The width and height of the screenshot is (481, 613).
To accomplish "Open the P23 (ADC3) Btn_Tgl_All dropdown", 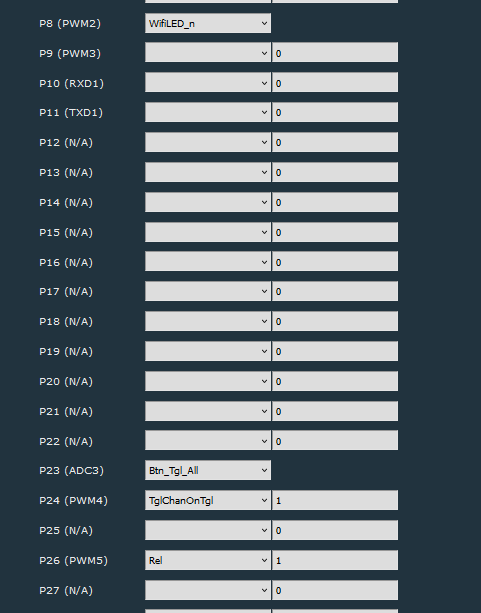I will point(208,470).
